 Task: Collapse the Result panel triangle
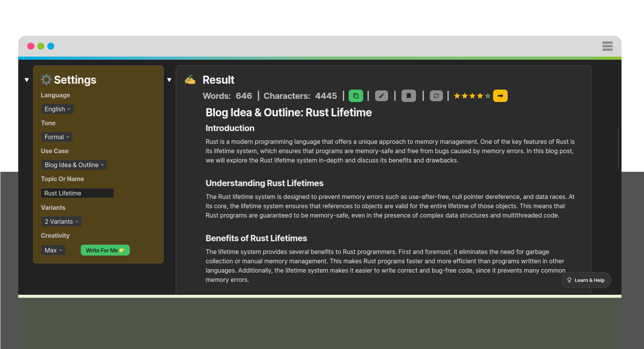169,80
